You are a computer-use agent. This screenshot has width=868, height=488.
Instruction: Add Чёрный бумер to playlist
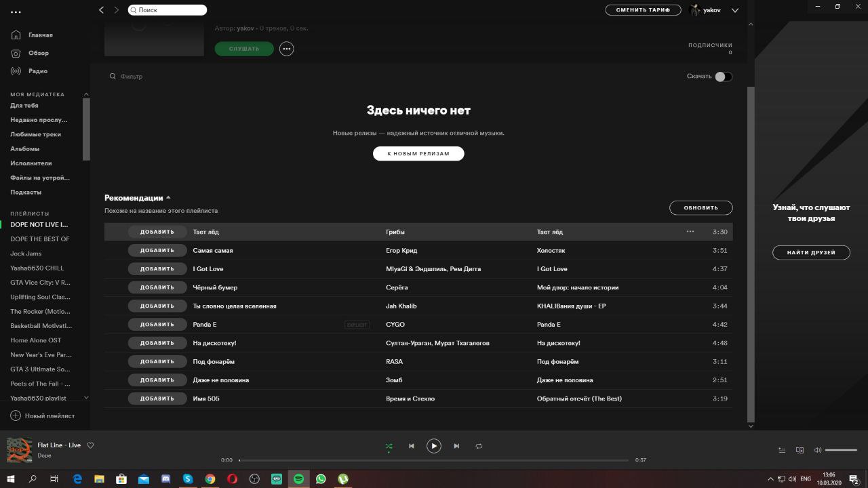click(157, 287)
